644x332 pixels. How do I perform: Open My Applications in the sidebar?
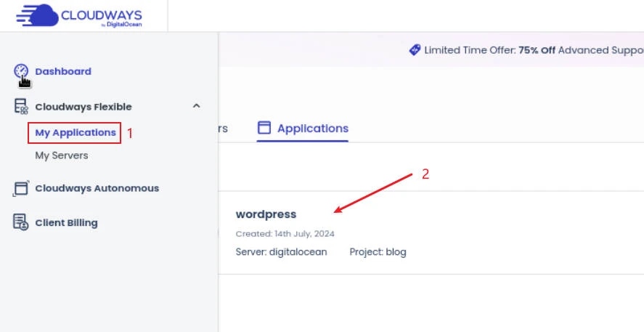[x=76, y=133]
